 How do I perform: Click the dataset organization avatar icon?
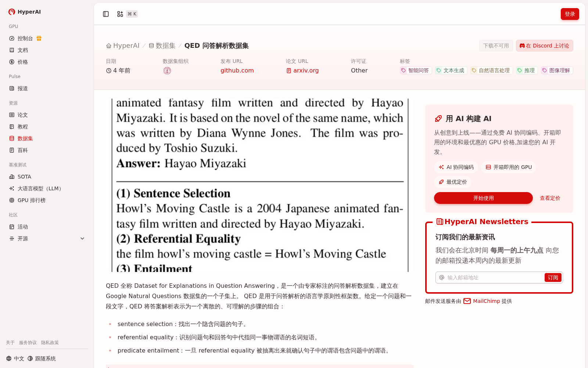click(x=167, y=71)
